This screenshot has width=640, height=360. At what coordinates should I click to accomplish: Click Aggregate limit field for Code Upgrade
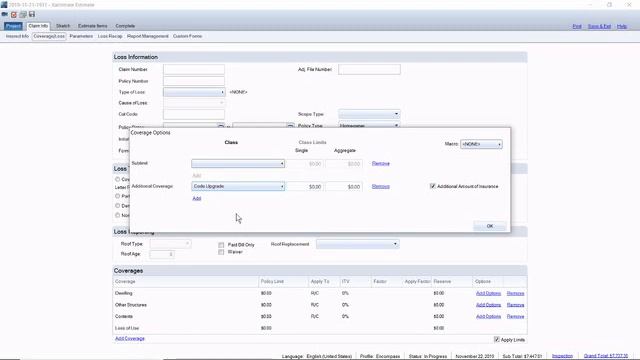click(x=343, y=187)
